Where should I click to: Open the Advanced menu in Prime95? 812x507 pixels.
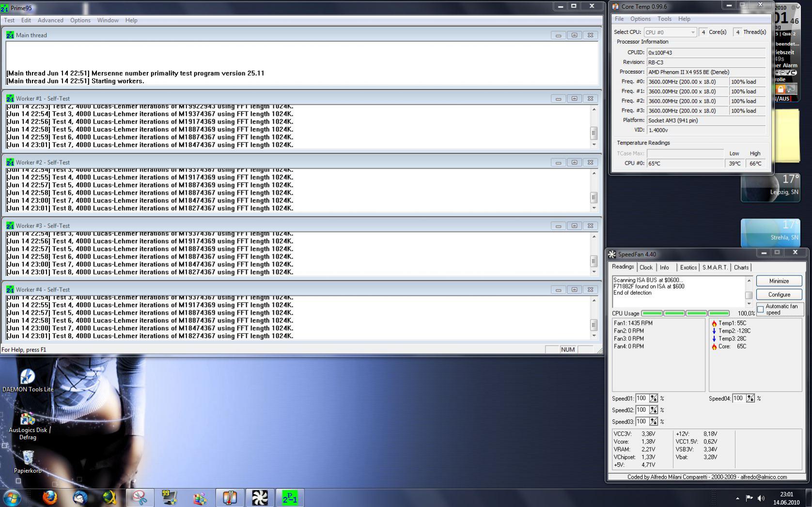[50, 20]
